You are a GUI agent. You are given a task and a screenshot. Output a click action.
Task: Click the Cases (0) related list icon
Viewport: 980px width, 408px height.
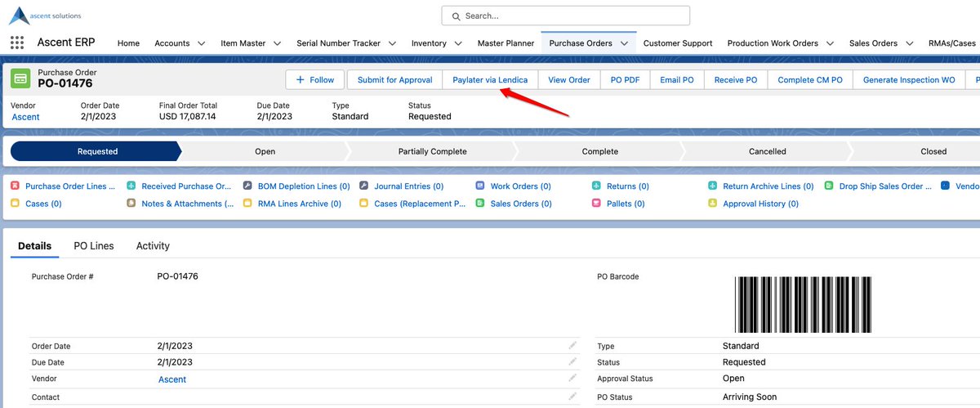coord(15,204)
